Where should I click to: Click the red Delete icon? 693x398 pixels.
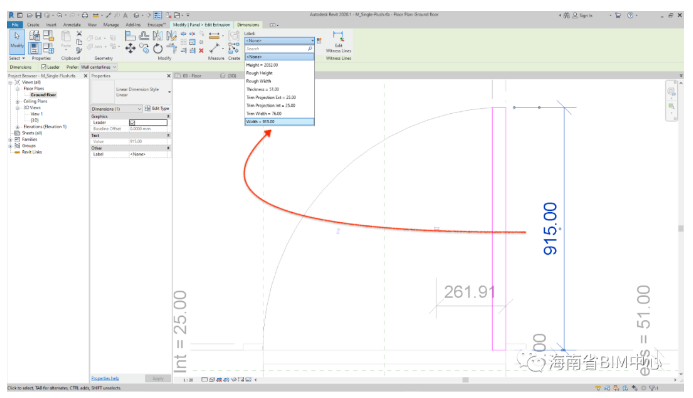pos(201,51)
